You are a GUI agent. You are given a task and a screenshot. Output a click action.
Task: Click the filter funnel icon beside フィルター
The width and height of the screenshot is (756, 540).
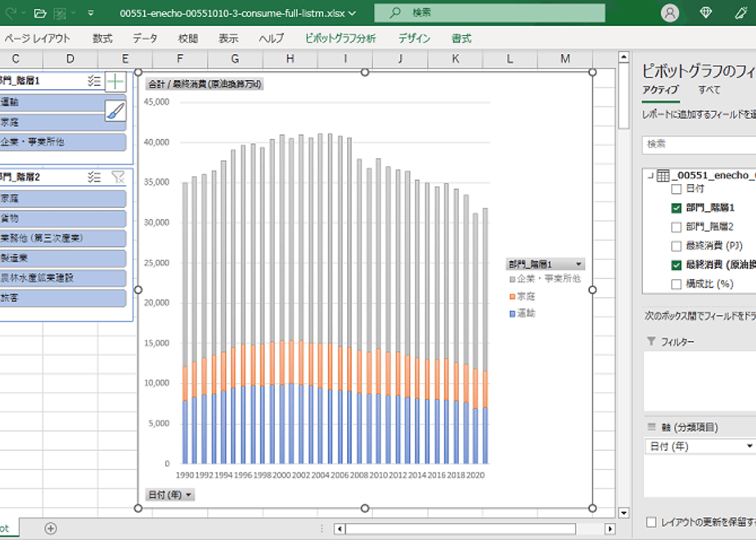coord(651,341)
